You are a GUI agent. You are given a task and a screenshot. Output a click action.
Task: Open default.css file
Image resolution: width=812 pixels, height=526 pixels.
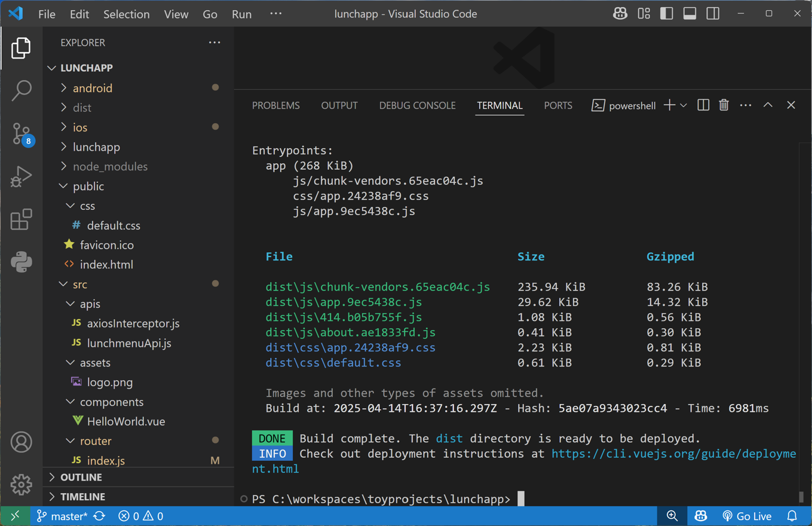tap(139, 225)
